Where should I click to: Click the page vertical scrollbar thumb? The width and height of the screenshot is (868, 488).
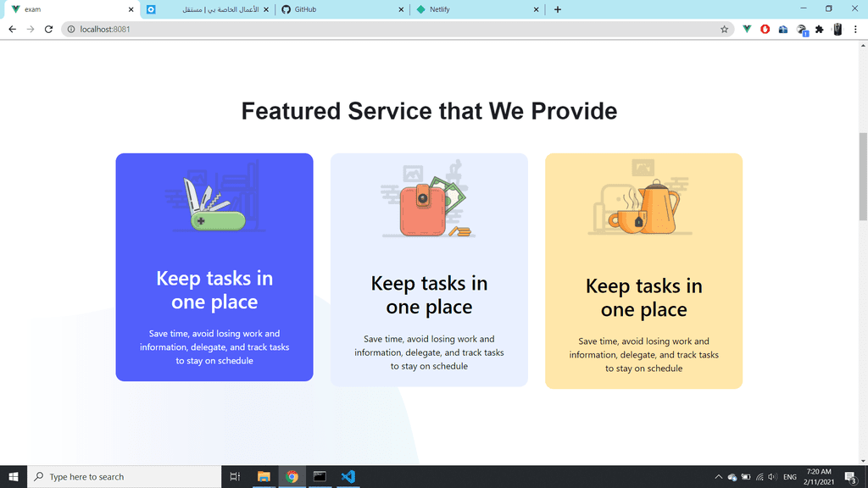pyautogui.click(x=863, y=177)
